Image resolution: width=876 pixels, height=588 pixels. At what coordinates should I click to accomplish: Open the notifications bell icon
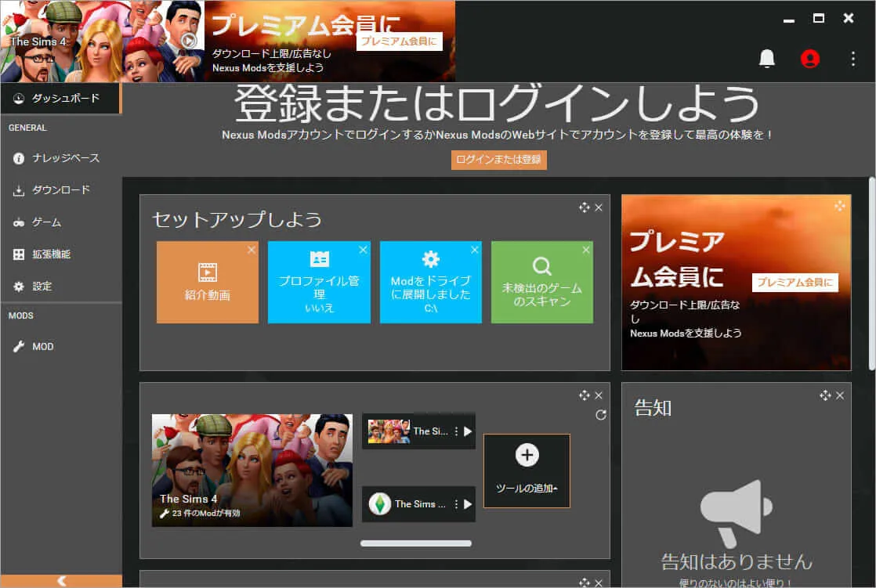pos(767,59)
